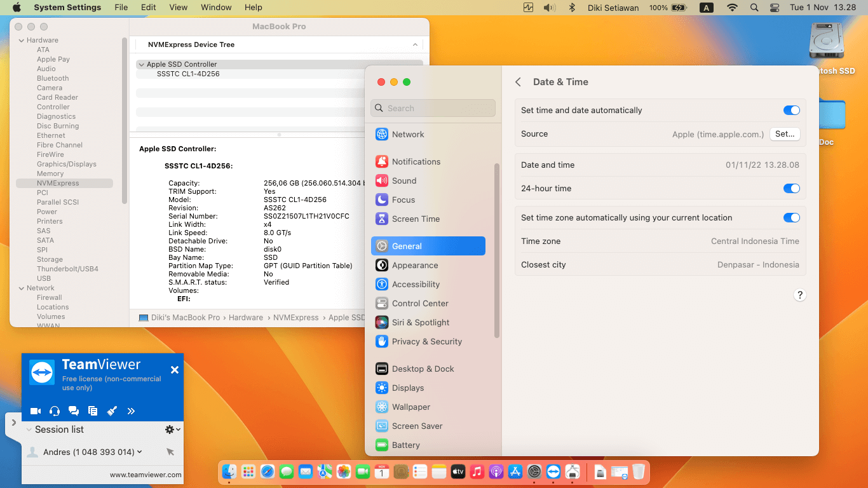Viewport: 868px width, 488px height.
Task: Select Thunderbolt/USB4 in System Information sidebar
Action: [67, 269]
